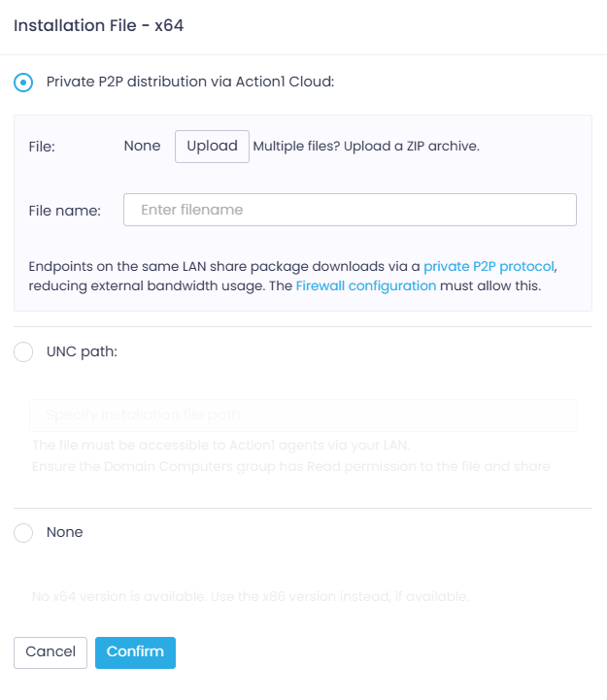Click the Endpoints on the same LAN description
This screenshot has height=700, width=607.
point(223,266)
